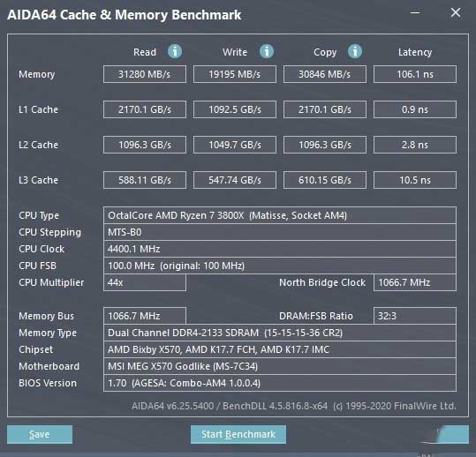The image size is (476, 457).
Task: Click the Write info icon
Action: 267,51
